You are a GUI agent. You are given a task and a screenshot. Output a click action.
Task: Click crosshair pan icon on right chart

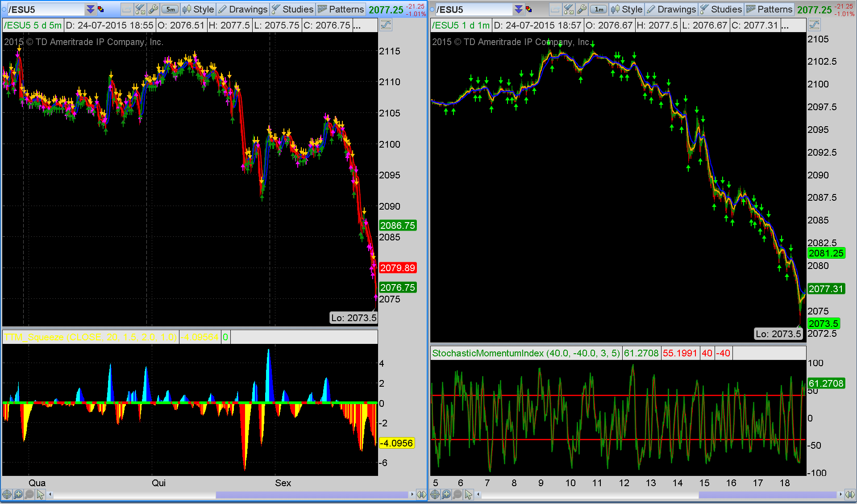point(435,494)
